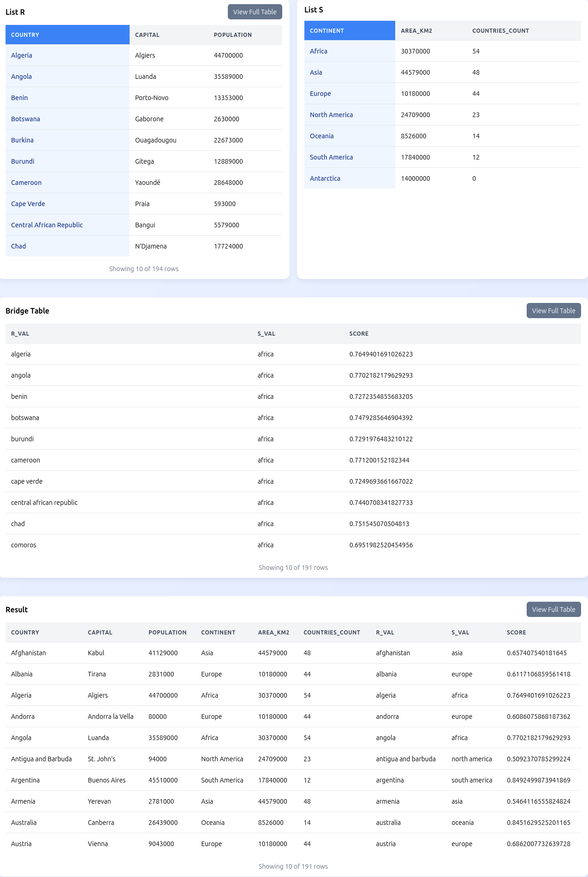Select the Algeria entry in List R

[x=22, y=55]
